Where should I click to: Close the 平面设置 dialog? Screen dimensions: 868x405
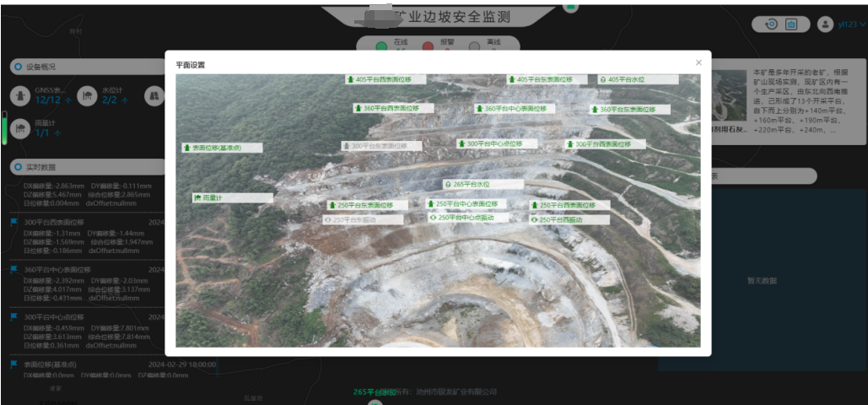pyautogui.click(x=698, y=63)
